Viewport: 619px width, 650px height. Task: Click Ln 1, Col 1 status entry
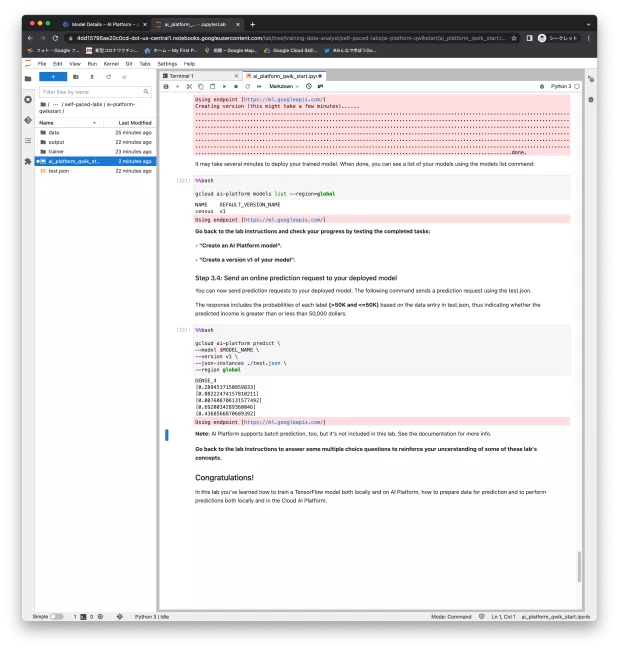503,617
